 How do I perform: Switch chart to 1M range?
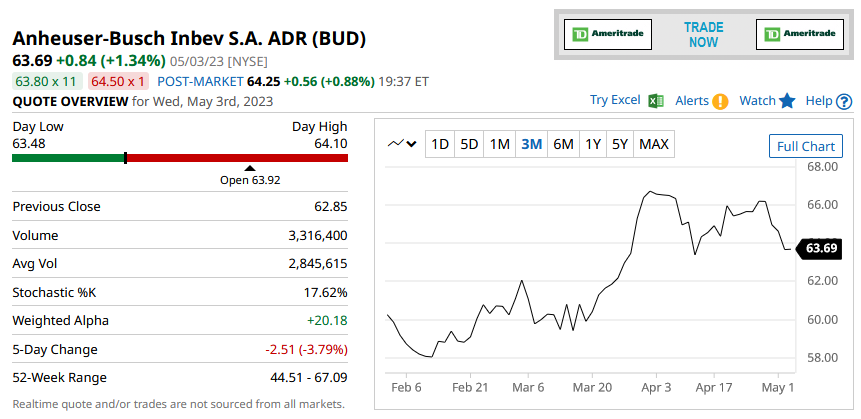click(x=500, y=144)
